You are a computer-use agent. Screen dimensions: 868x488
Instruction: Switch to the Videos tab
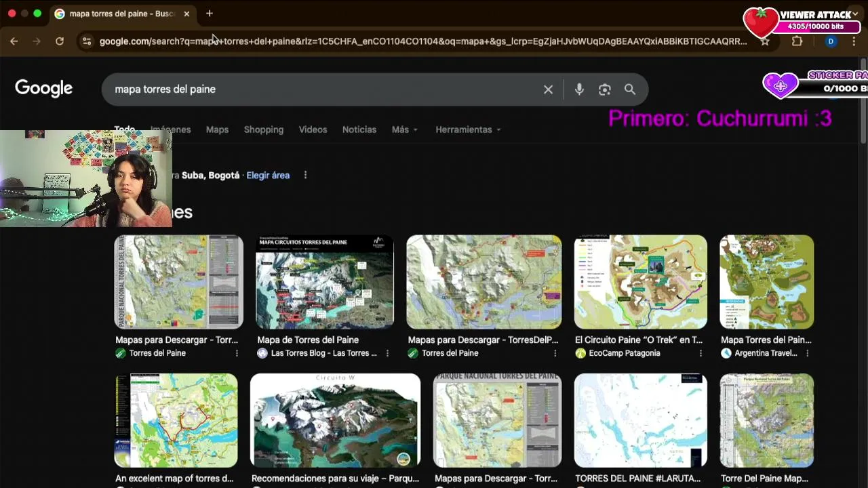coord(313,129)
